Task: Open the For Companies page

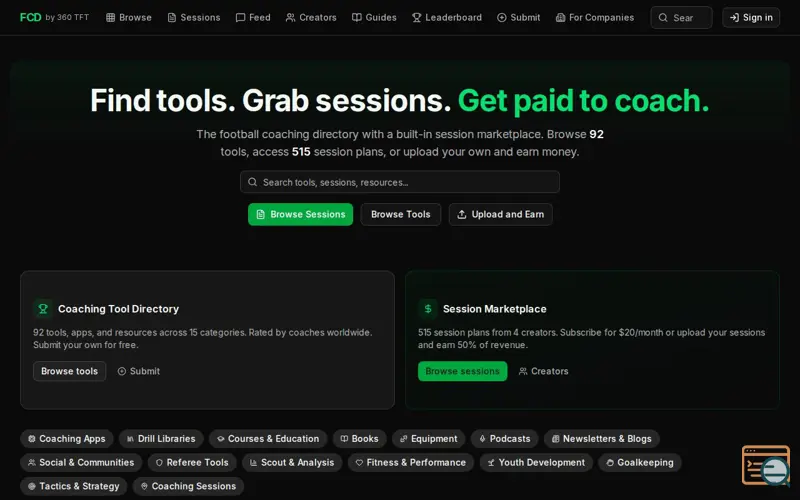Action: [x=595, y=17]
